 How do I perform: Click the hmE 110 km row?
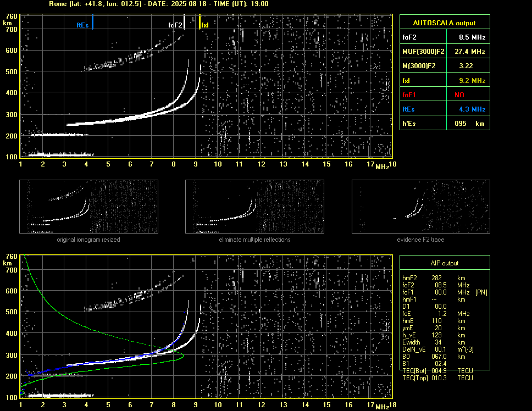[x=434, y=321]
